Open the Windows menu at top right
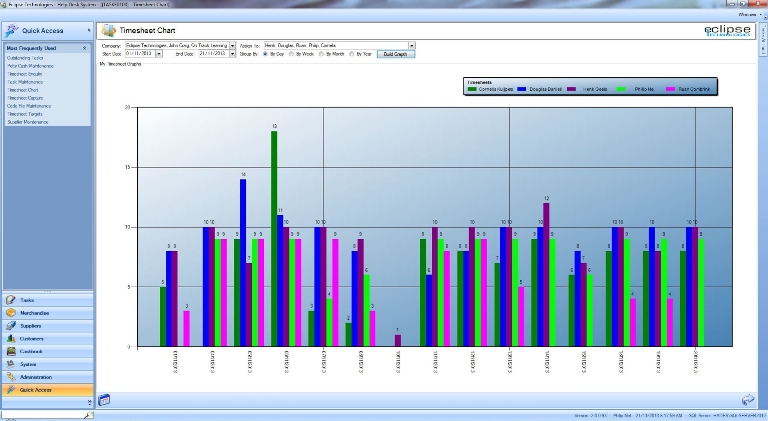This screenshot has height=421, width=768. coord(747,14)
